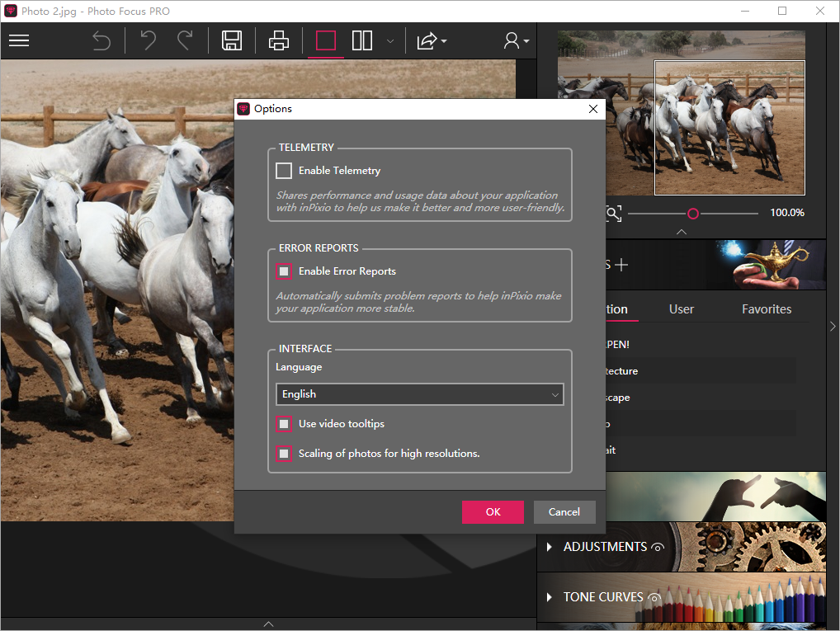The width and height of the screenshot is (840, 631).
Task: Open the user account menu
Action: click(517, 41)
